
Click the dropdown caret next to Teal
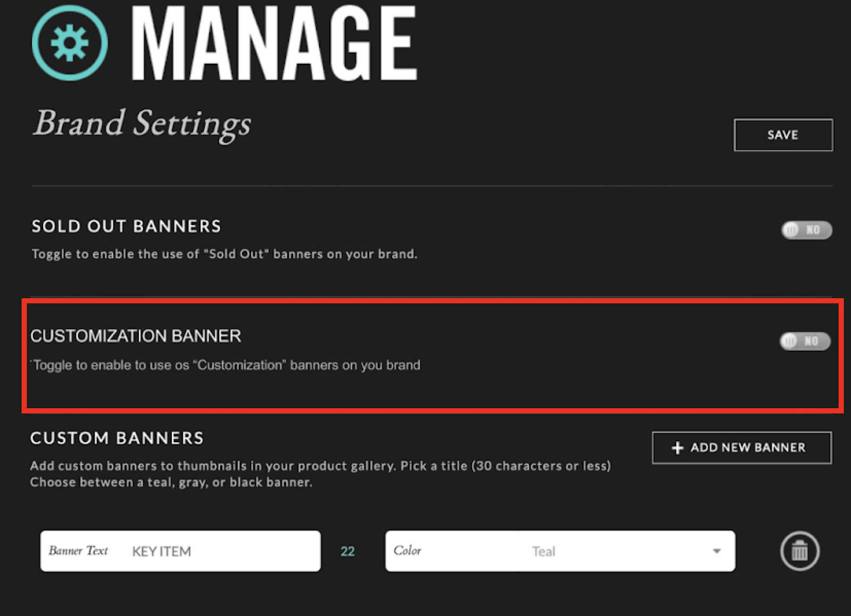[x=717, y=551]
